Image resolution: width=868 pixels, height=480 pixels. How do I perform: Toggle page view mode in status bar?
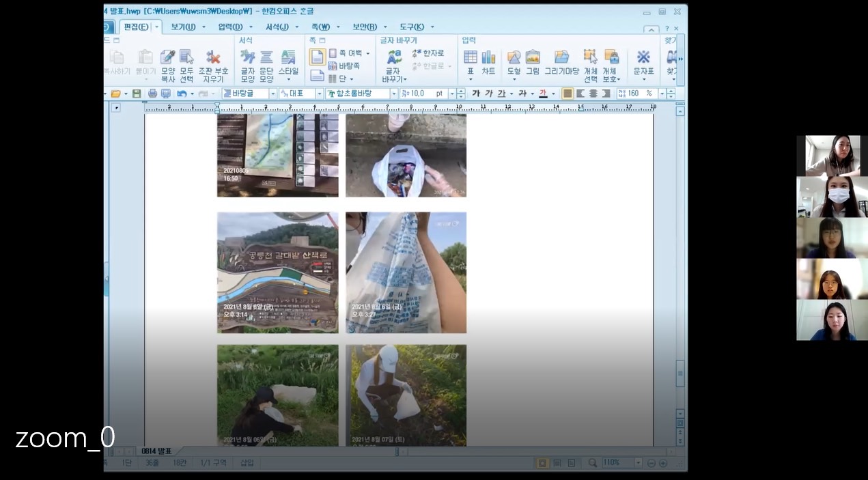pyautogui.click(x=543, y=463)
